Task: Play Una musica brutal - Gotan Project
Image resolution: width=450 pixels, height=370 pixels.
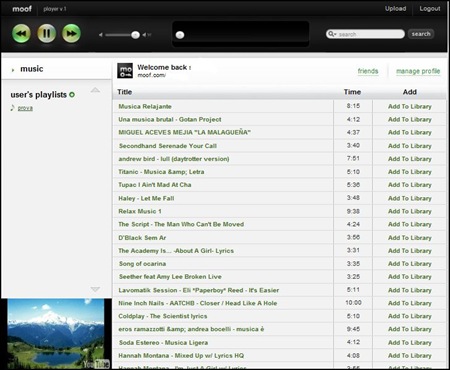Action: [x=170, y=120]
